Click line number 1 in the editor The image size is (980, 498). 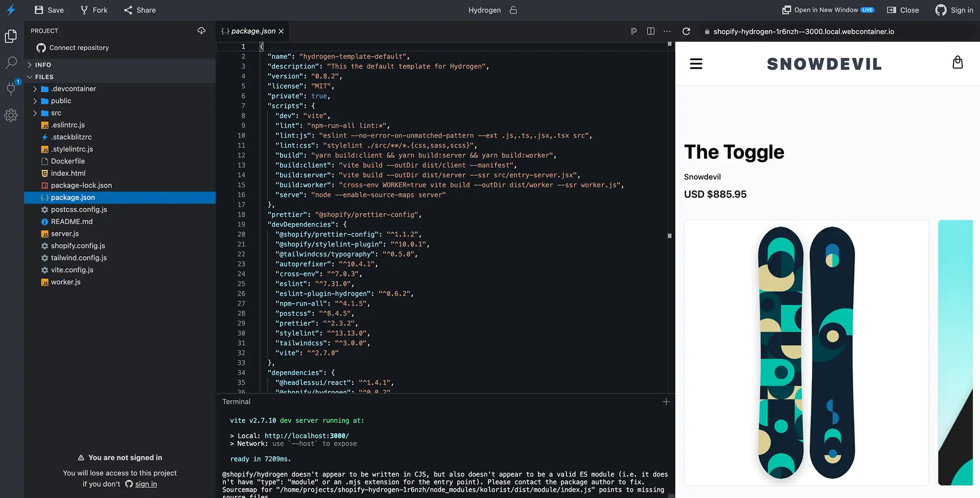[243, 47]
